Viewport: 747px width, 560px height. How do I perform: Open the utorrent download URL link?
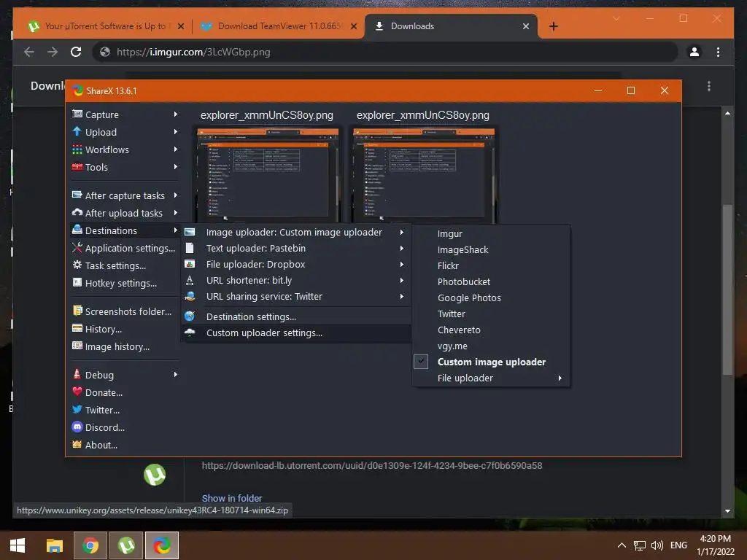pyautogui.click(x=371, y=466)
